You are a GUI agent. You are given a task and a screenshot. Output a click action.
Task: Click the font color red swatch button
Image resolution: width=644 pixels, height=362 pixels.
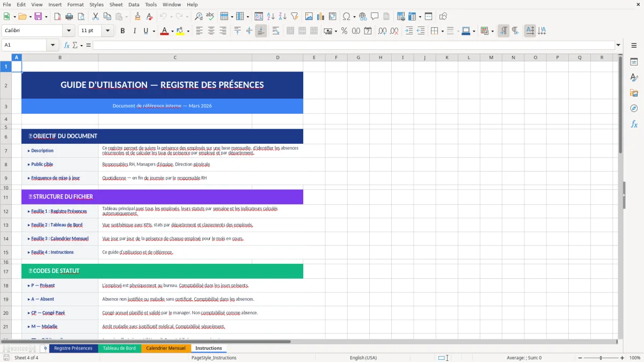click(x=164, y=31)
